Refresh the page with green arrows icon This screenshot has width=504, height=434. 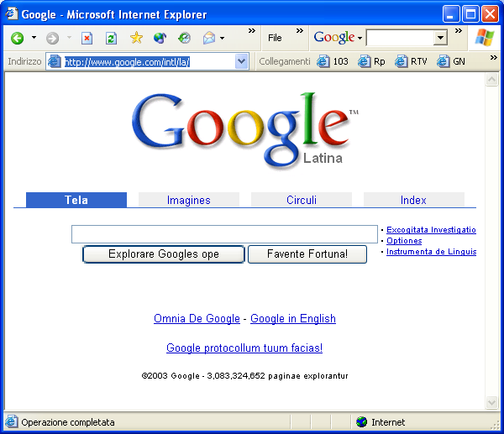[111, 39]
